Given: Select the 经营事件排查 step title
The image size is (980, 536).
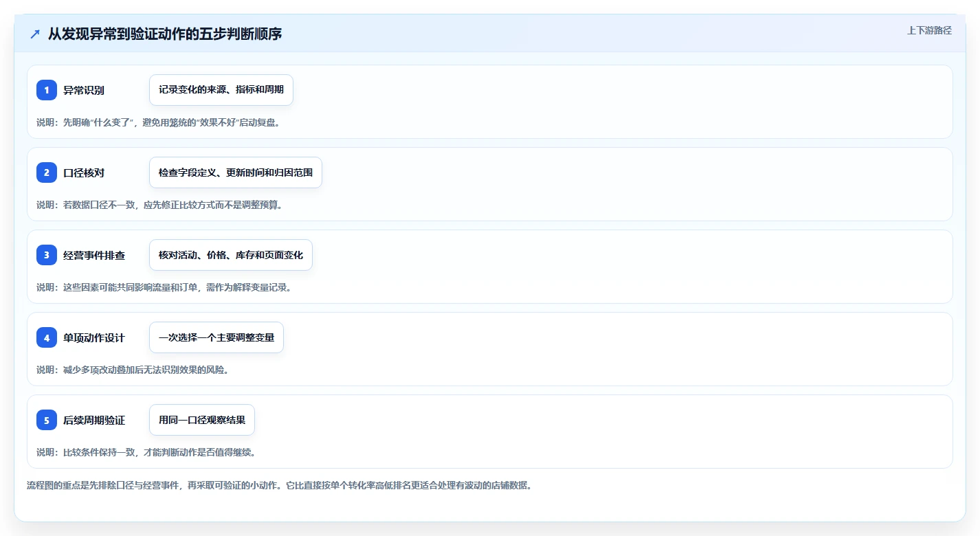Looking at the screenshot, I should coord(94,255).
